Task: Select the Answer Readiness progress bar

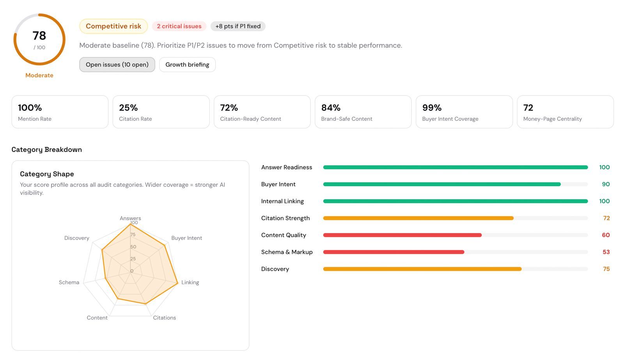Action: point(455,167)
